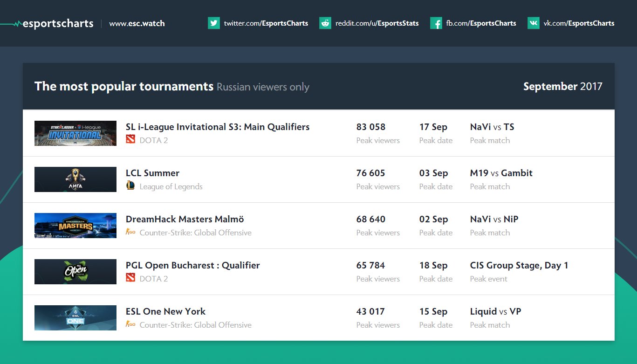The image size is (637, 364).
Task: Click the League of Legends game icon
Action: pyautogui.click(x=130, y=185)
